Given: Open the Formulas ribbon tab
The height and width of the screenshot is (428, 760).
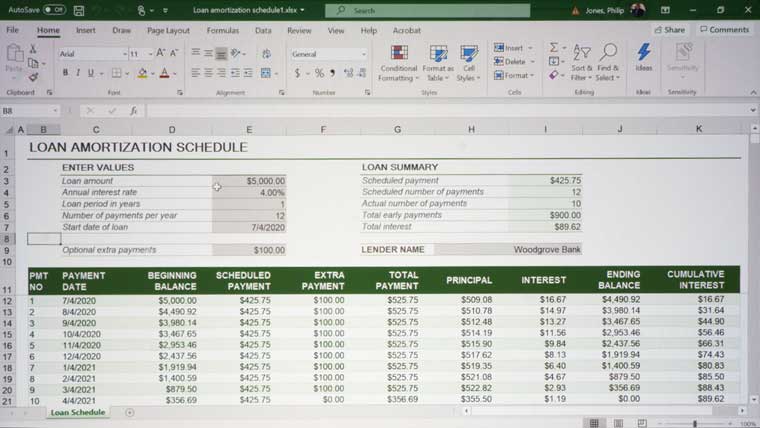Looking at the screenshot, I should [x=222, y=31].
